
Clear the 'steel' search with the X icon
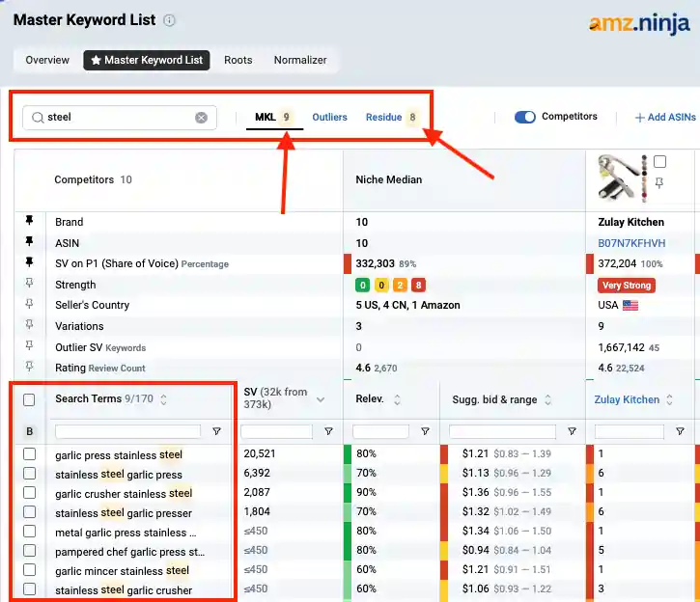[x=201, y=118]
